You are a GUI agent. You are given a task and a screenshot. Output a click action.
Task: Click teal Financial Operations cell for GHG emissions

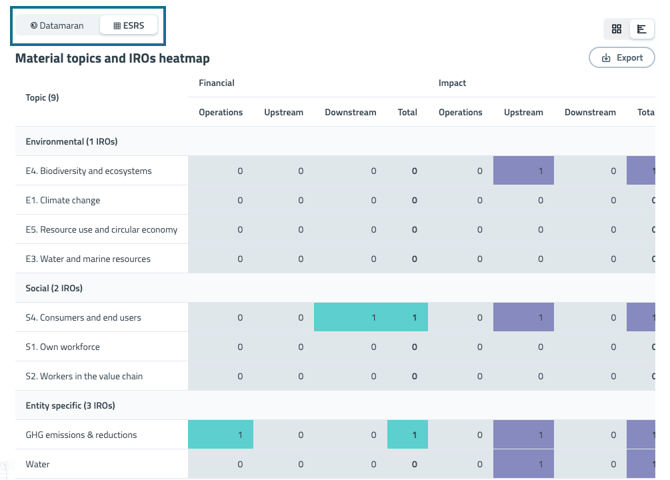(x=220, y=435)
